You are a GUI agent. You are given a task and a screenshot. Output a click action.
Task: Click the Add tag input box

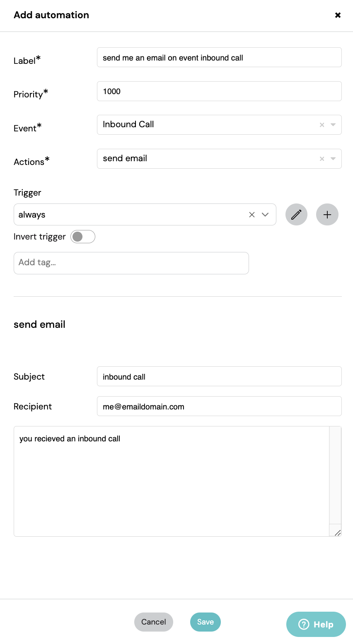(131, 263)
